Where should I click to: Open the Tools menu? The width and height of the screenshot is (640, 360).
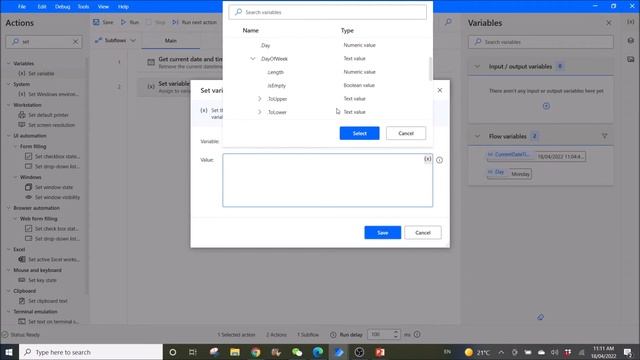[x=83, y=7]
